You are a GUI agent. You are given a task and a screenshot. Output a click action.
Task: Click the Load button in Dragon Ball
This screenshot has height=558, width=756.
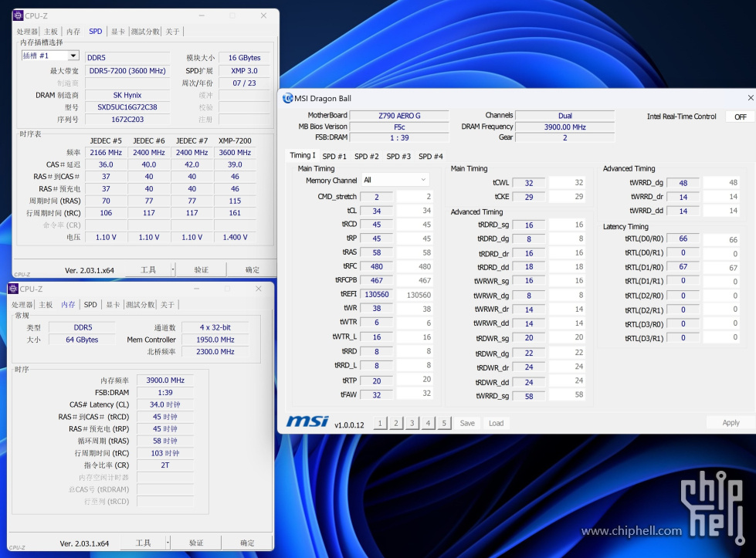pyautogui.click(x=496, y=423)
